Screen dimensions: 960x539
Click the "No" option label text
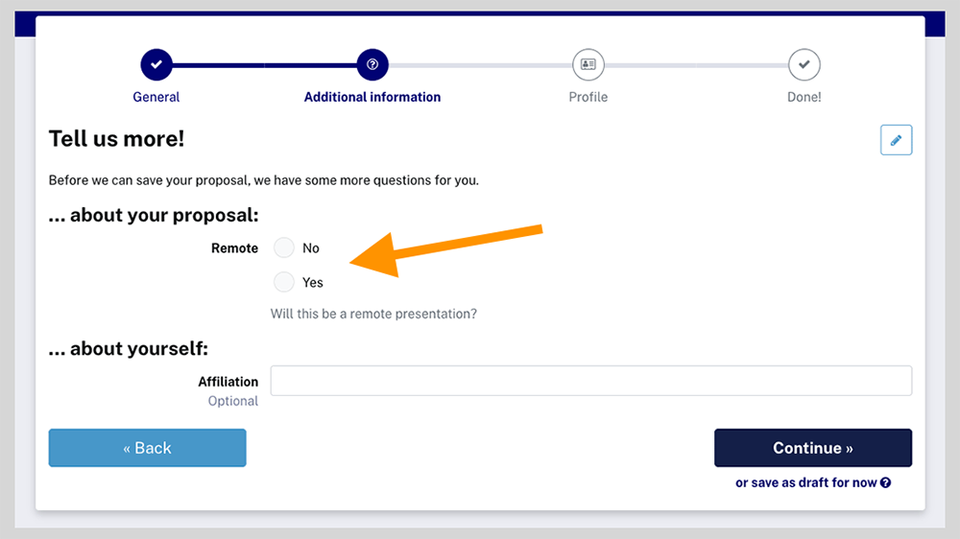pos(311,248)
